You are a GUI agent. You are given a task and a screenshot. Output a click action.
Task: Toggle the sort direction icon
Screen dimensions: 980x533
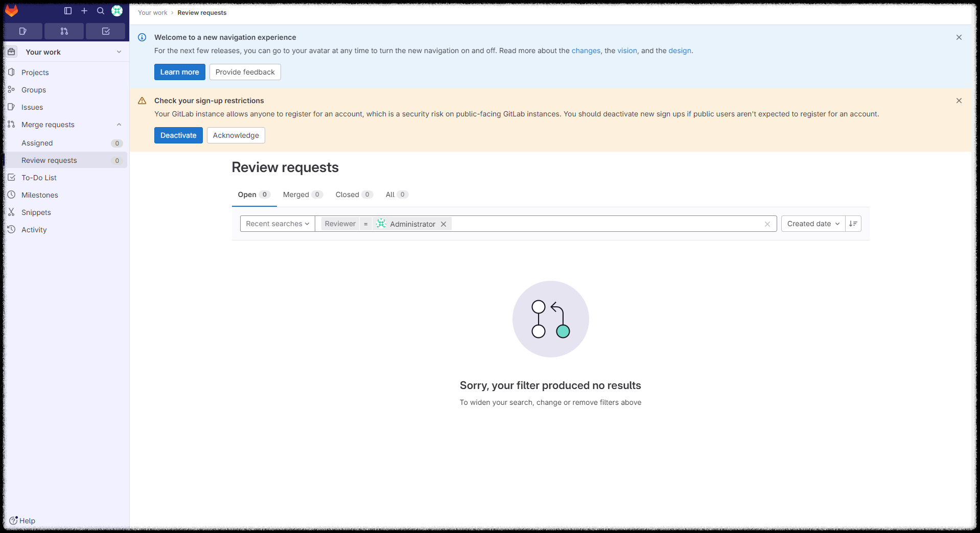(853, 224)
